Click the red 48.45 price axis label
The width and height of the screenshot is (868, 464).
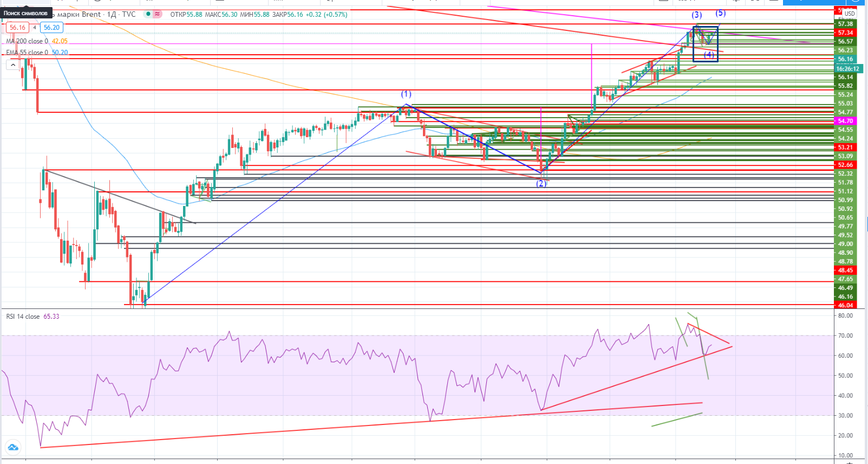(x=845, y=270)
